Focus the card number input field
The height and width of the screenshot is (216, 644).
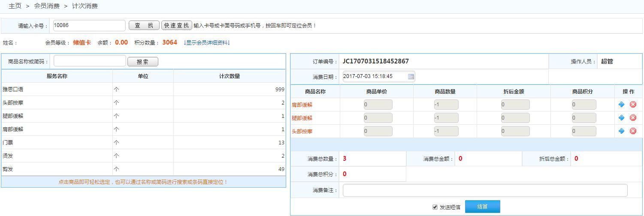(x=89, y=26)
